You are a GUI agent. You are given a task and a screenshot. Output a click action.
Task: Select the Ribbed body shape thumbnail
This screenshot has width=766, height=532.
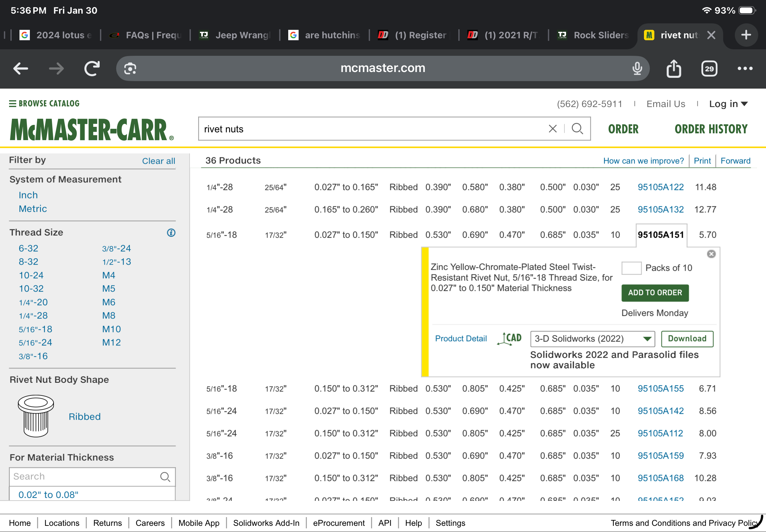pos(36,416)
